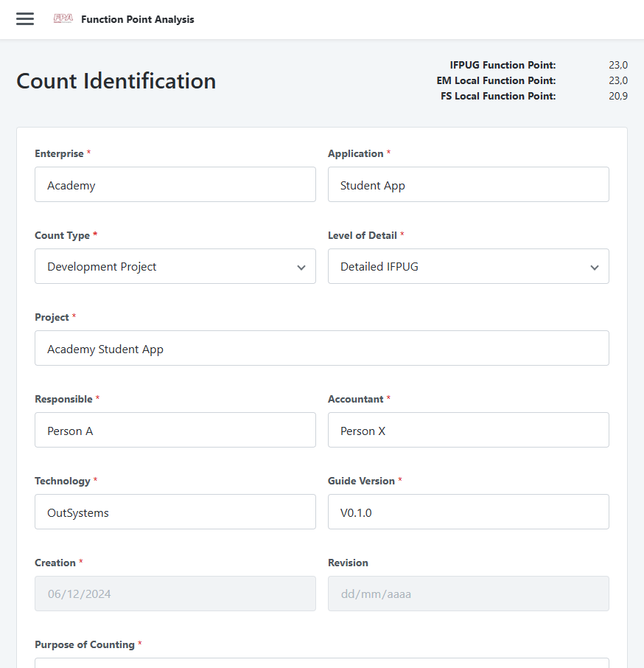Click the Purpose of Counting field
Viewport: 644px width, 668px height.
pos(321,663)
